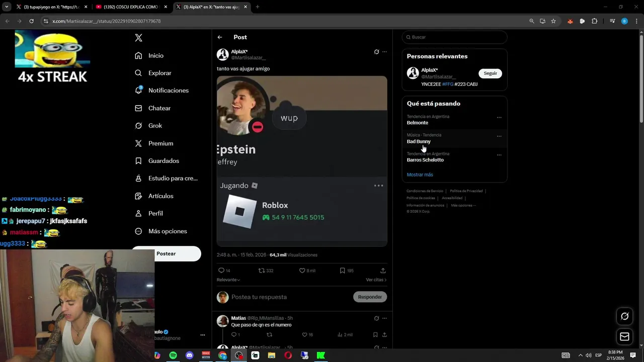Open the image attached to the post
The height and width of the screenshot is (362, 644).
coord(302,161)
